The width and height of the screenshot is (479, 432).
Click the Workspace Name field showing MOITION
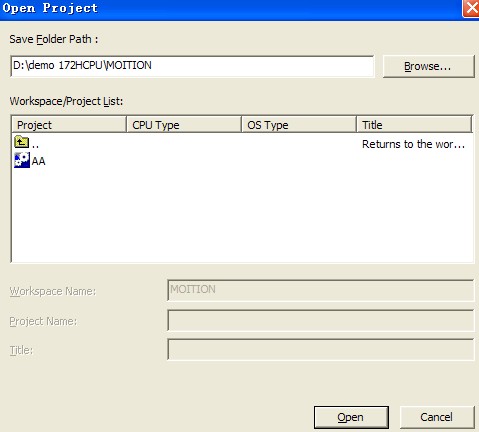pyautogui.click(x=320, y=290)
